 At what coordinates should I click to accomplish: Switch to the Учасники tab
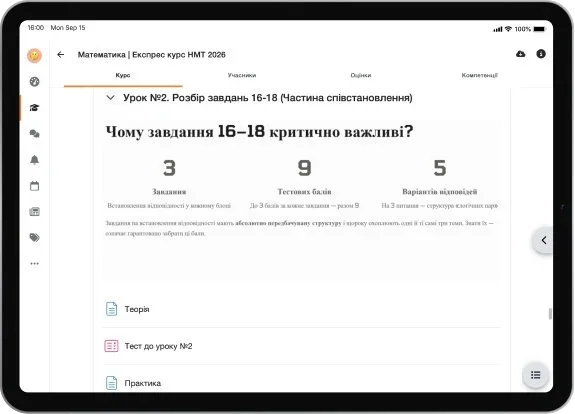tap(242, 75)
